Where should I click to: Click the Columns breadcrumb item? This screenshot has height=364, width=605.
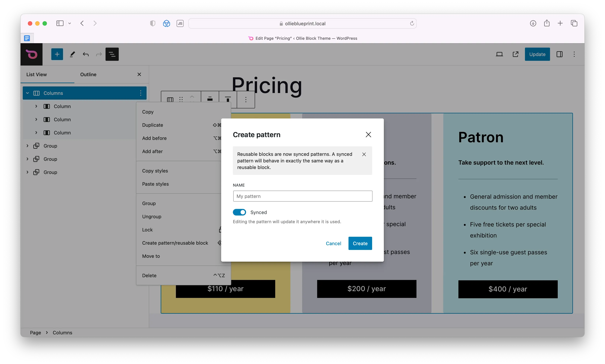pos(62,333)
